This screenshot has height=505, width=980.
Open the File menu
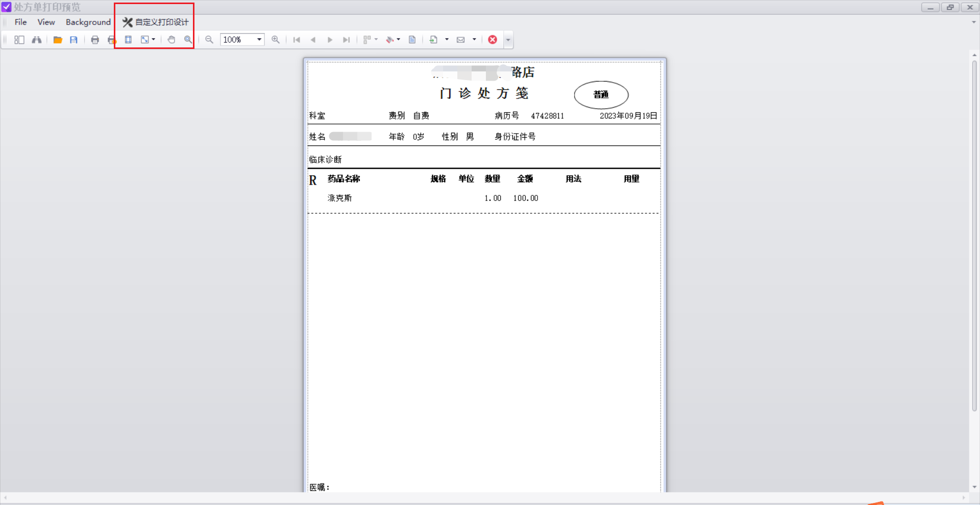tap(21, 22)
